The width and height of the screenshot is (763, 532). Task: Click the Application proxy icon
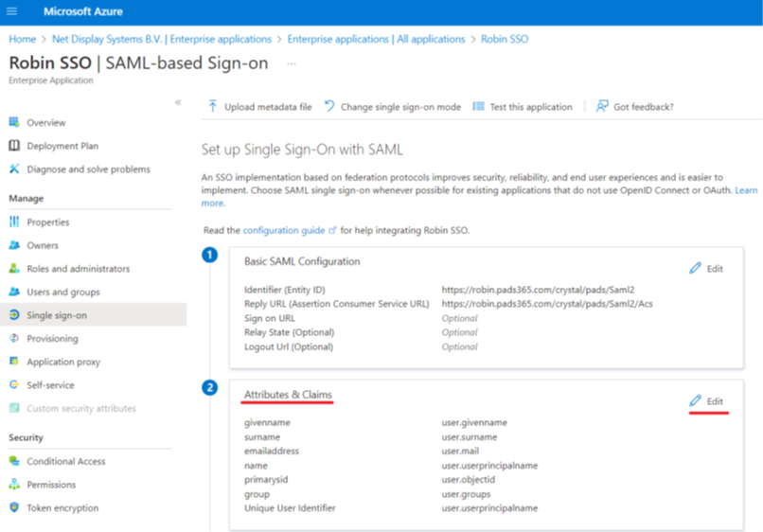pyautogui.click(x=14, y=362)
